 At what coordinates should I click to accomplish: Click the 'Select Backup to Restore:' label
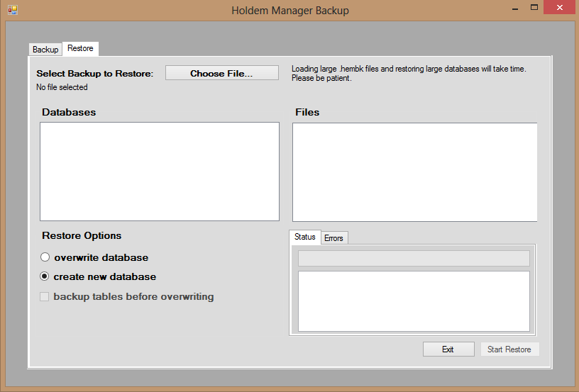tap(94, 74)
